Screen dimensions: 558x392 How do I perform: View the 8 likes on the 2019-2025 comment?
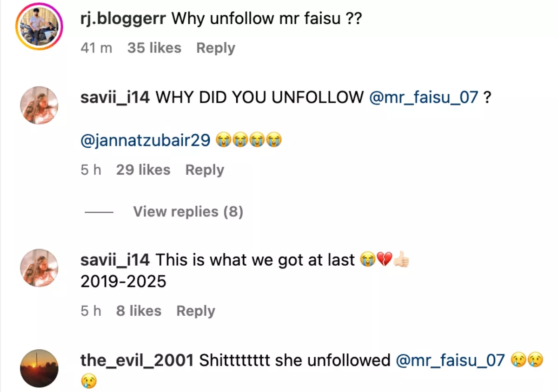pyautogui.click(x=139, y=311)
